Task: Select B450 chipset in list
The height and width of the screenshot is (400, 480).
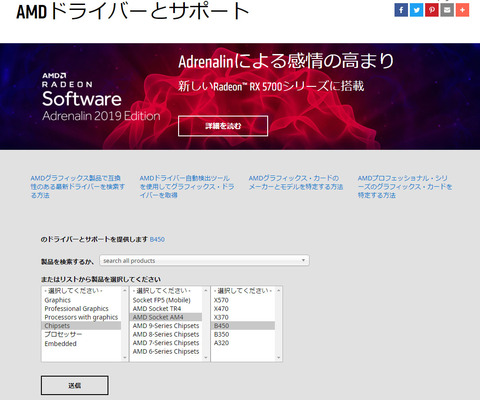Action: point(243,326)
